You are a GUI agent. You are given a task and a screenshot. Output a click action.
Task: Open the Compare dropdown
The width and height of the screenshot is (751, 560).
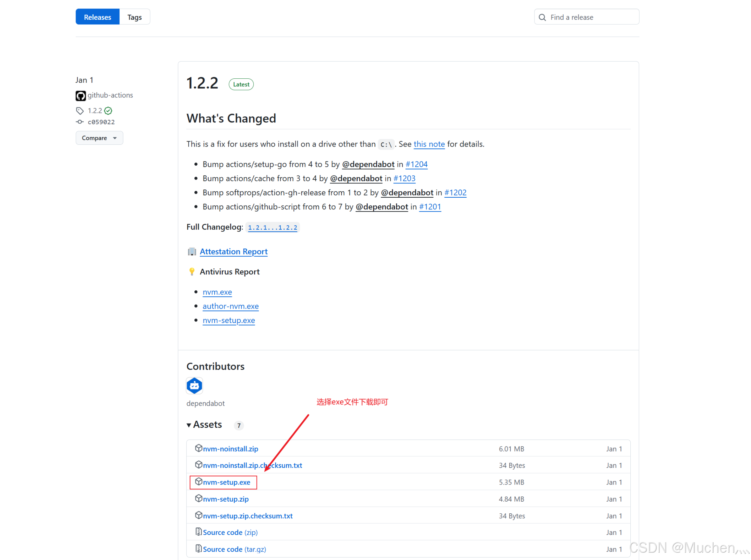coord(99,138)
